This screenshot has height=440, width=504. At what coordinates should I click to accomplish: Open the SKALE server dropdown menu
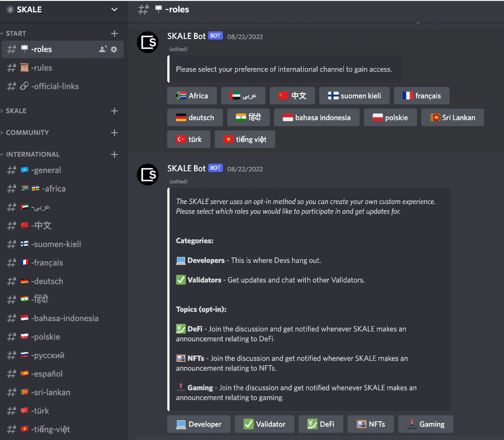pyautogui.click(x=114, y=9)
